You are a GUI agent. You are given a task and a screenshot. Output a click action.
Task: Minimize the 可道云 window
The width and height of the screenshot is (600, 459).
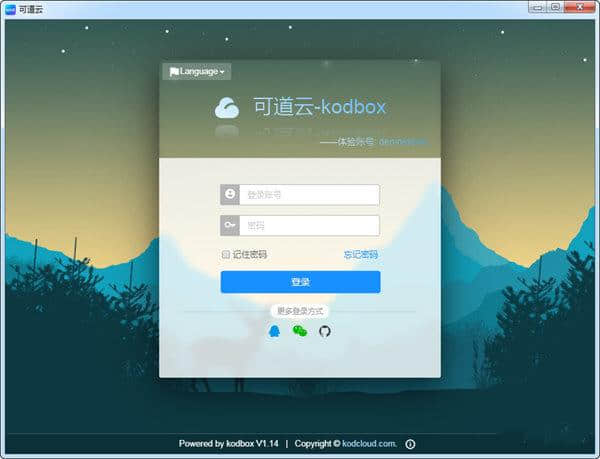point(538,7)
